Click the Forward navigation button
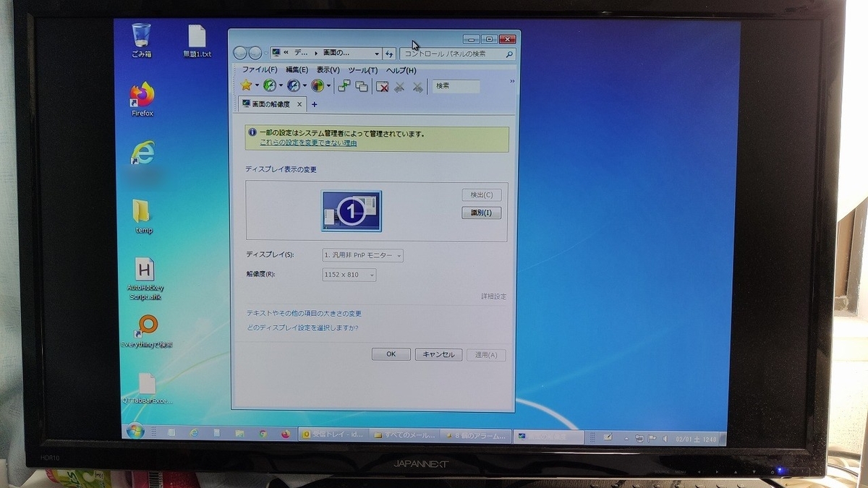 (x=255, y=53)
